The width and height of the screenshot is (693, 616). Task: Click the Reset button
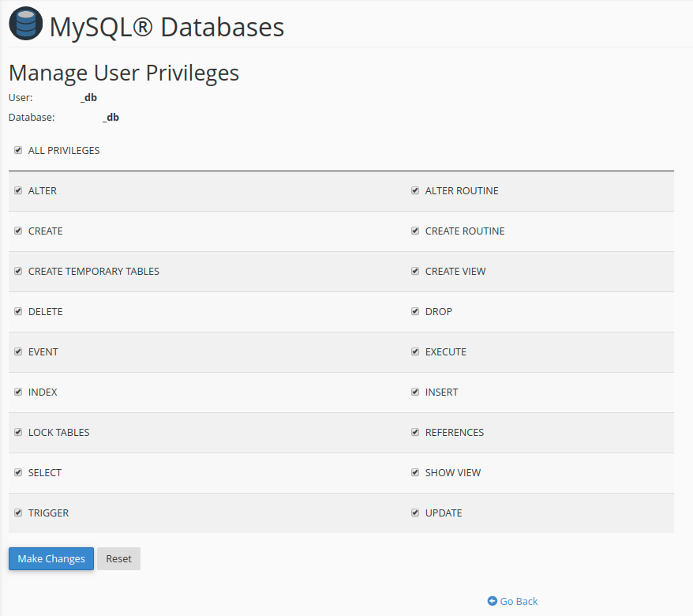coord(118,558)
